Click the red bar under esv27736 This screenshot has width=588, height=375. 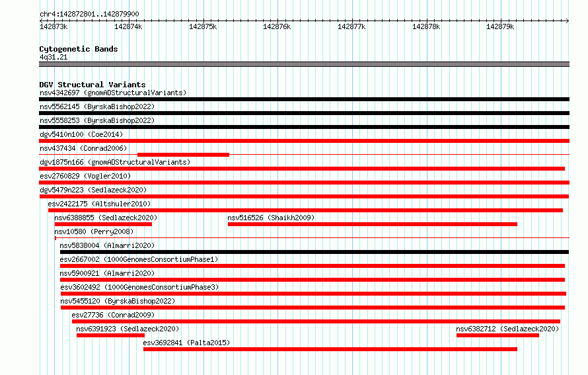[x=316, y=321]
